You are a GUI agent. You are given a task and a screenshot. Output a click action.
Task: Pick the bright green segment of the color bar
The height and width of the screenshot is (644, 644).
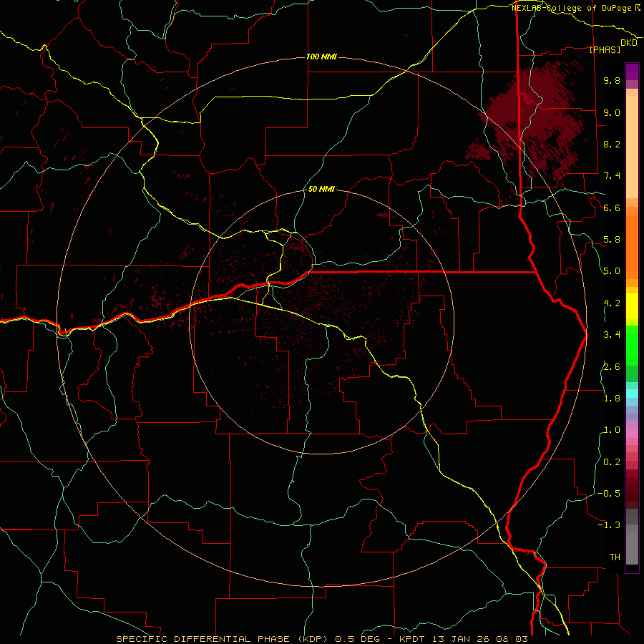(x=632, y=345)
